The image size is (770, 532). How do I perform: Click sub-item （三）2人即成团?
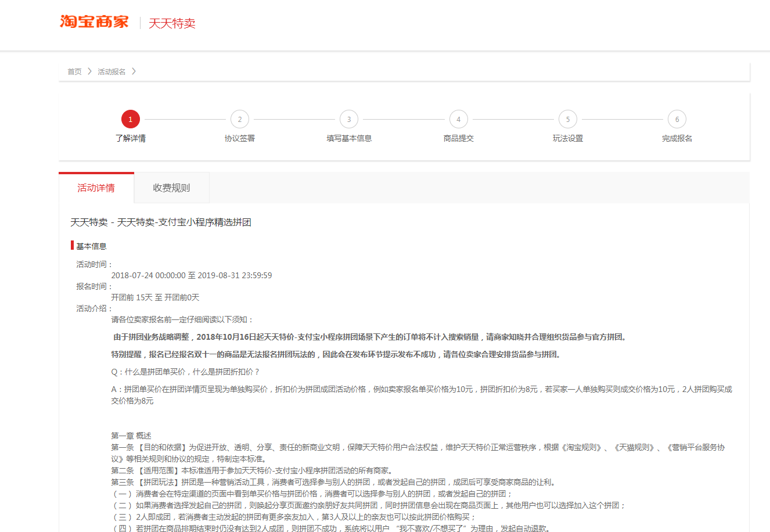294,517
